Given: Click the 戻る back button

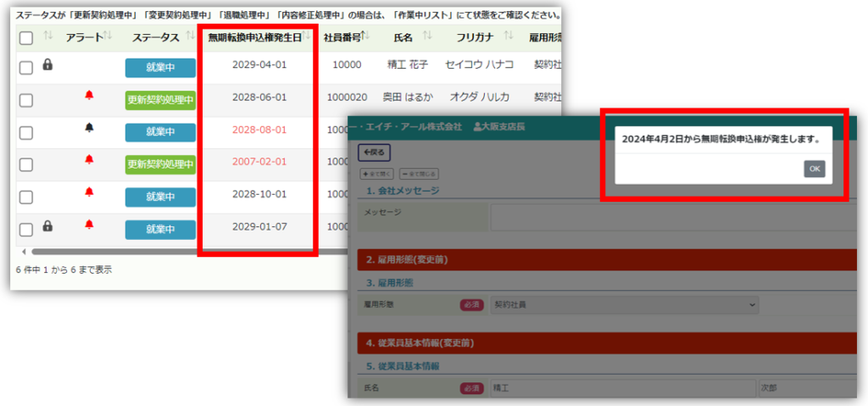Looking at the screenshot, I should click(x=372, y=153).
